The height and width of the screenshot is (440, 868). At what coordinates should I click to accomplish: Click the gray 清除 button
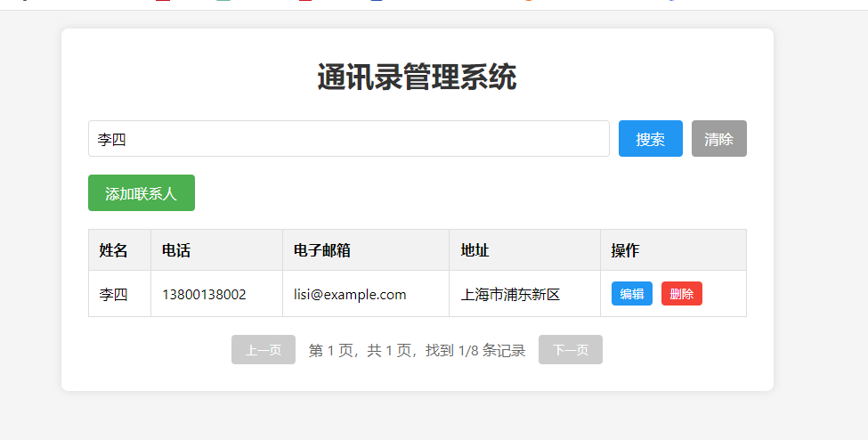tap(719, 139)
